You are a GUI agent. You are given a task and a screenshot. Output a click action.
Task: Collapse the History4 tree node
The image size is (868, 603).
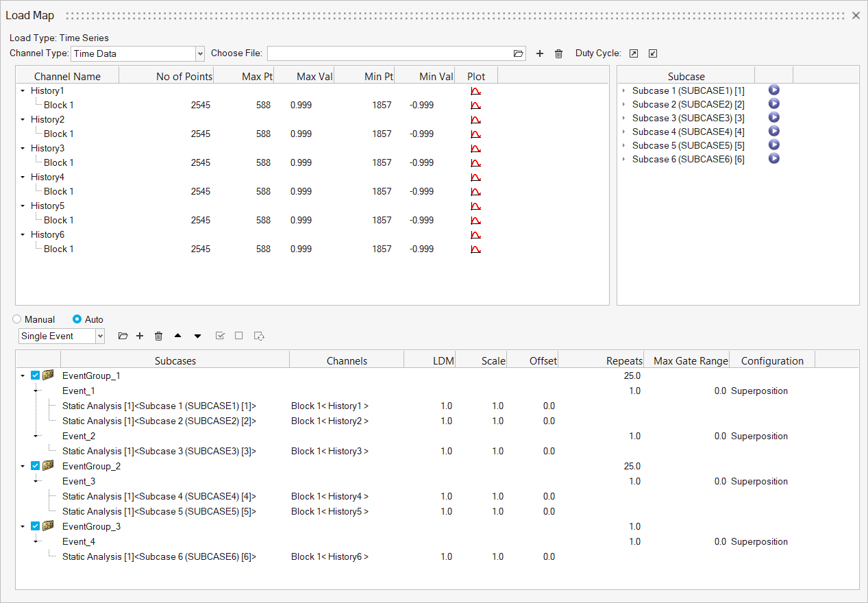click(23, 177)
